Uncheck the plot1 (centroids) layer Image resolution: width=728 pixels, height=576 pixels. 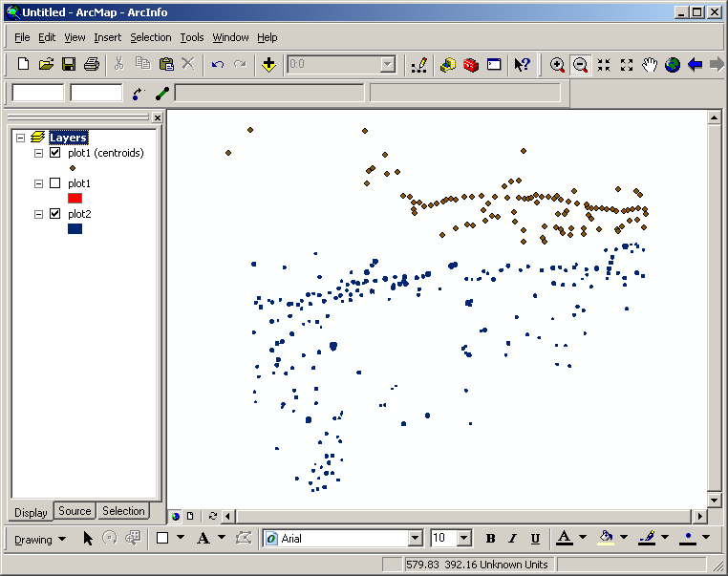tap(54, 153)
